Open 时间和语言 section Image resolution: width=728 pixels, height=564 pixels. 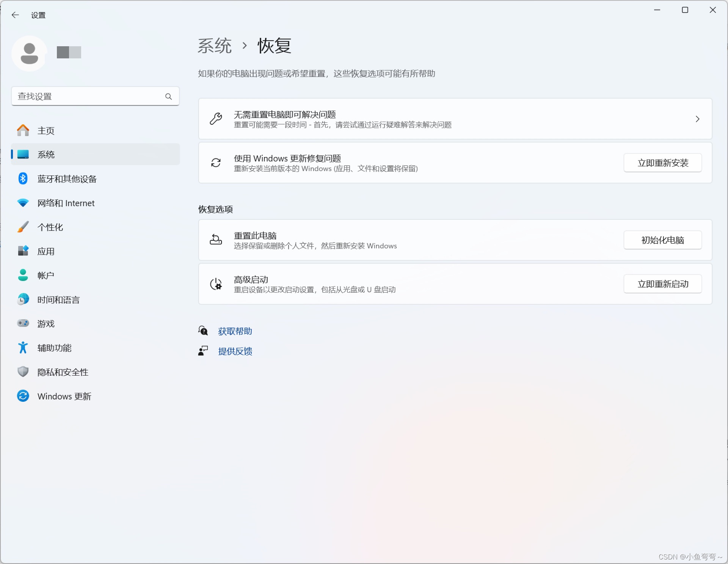point(96,299)
